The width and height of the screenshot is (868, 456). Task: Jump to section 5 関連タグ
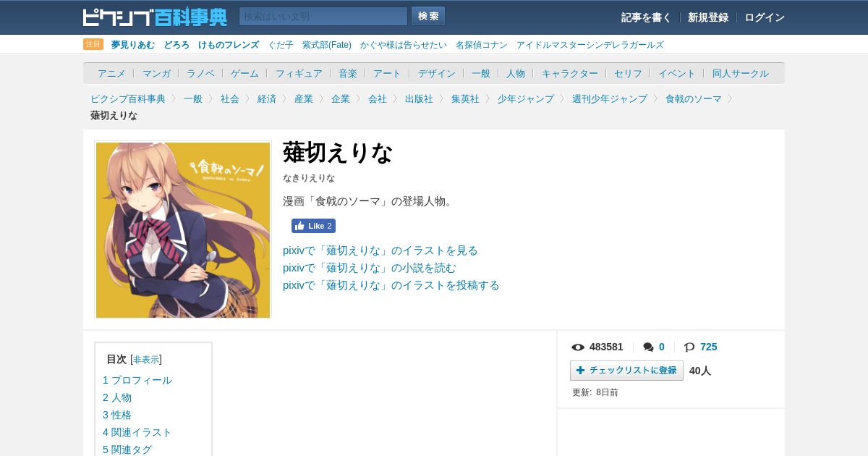point(127,449)
